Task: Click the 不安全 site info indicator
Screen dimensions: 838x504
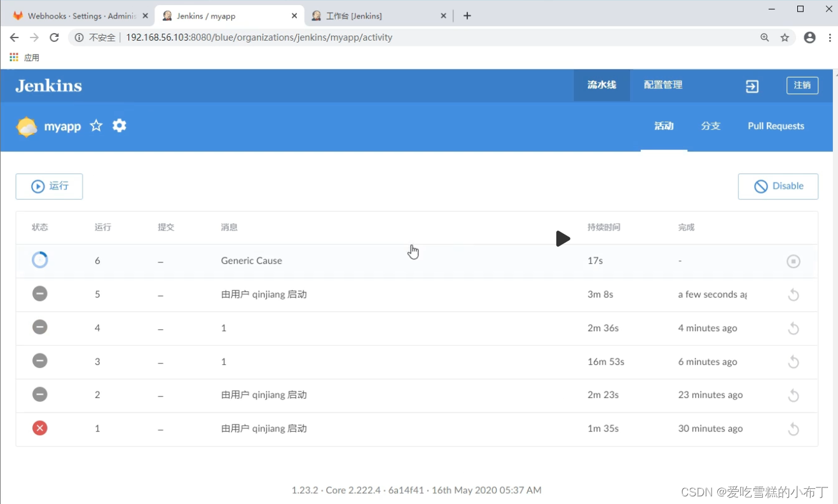Action: click(x=95, y=37)
